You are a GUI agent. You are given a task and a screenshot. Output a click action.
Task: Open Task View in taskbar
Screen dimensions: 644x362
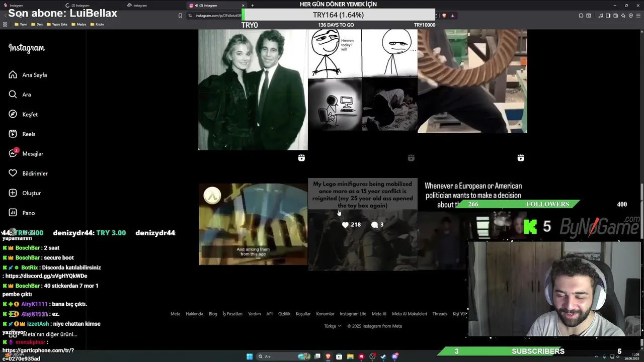point(317,356)
